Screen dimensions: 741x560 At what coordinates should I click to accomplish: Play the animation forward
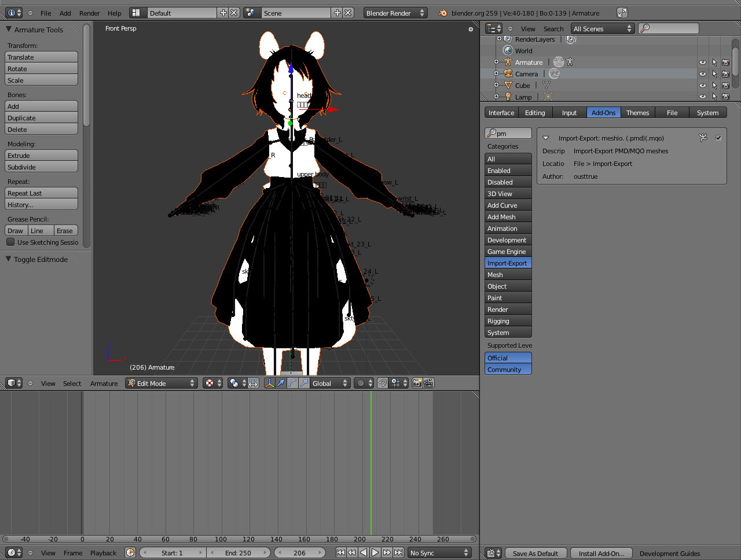375,552
